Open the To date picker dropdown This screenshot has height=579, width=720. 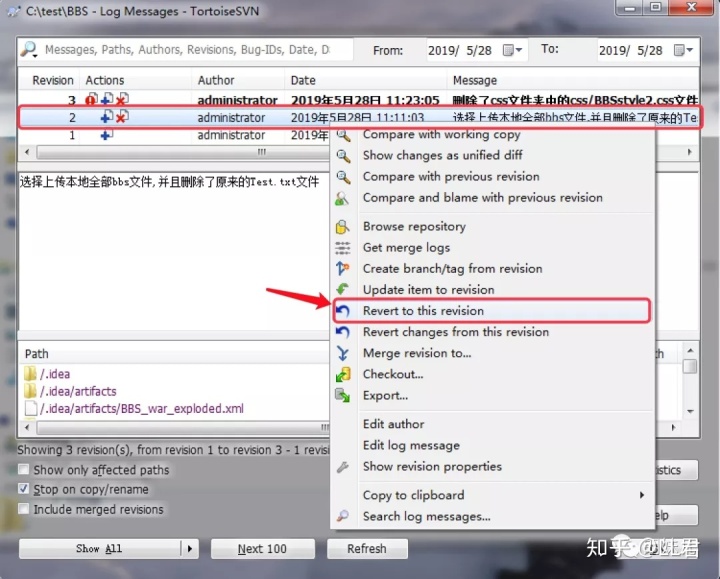tap(684, 50)
